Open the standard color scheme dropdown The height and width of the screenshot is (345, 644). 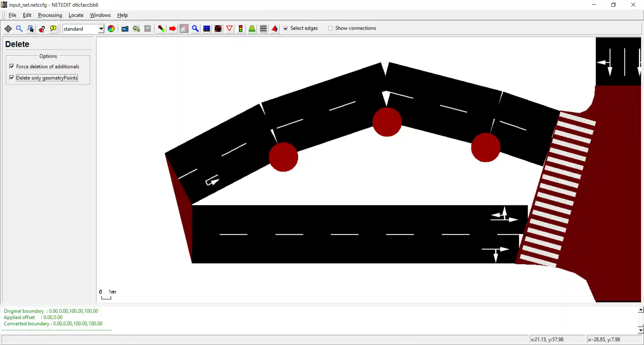(x=101, y=29)
